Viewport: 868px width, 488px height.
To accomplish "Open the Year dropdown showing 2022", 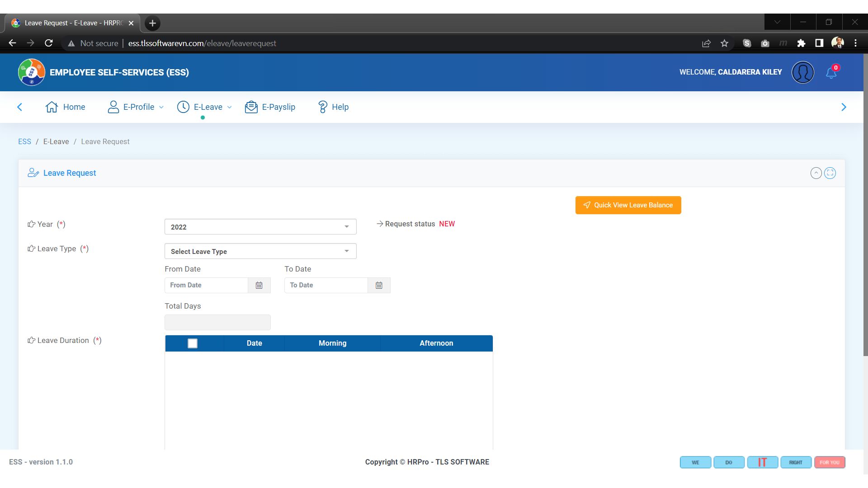I will pyautogui.click(x=260, y=227).
